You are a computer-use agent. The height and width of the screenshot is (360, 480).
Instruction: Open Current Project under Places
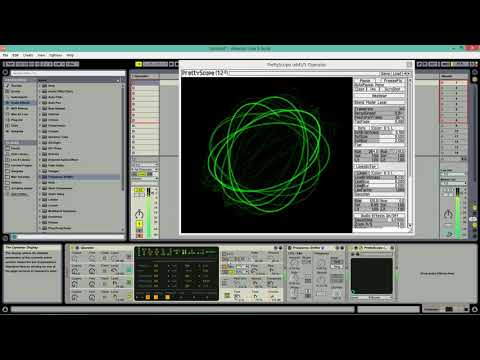click(x=21, y=165)
